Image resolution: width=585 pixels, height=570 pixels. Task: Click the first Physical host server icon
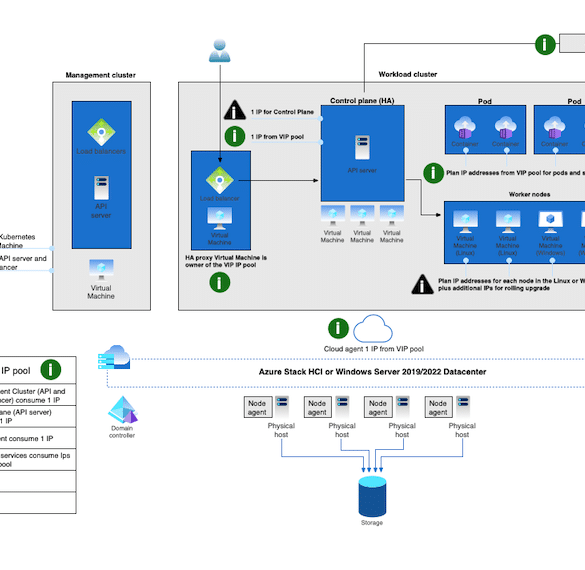282,407
